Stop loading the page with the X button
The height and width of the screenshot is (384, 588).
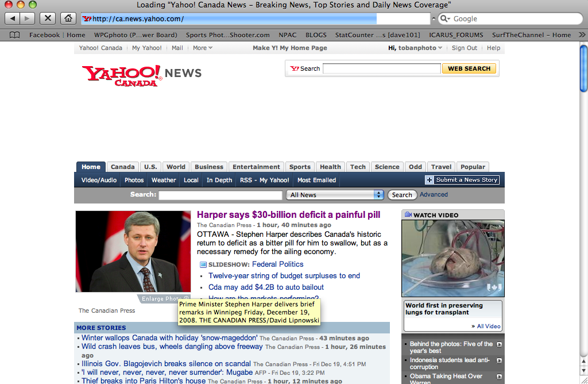(48, 18)
